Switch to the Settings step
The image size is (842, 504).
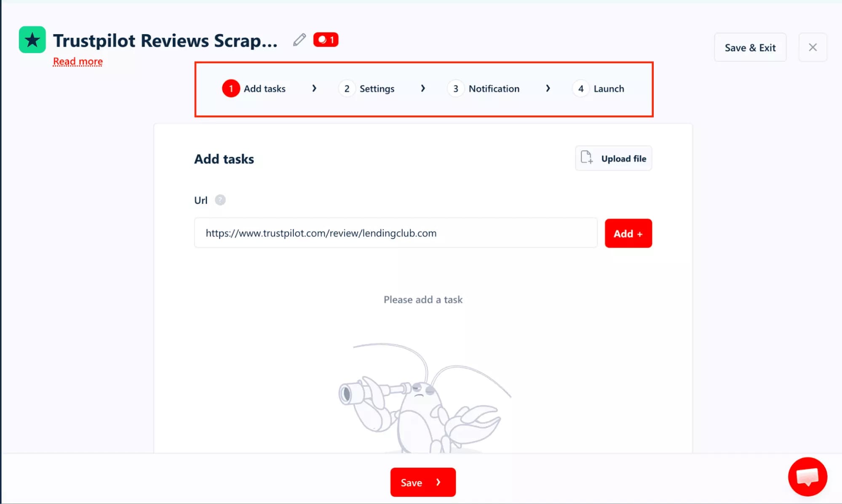coord(377,88)
